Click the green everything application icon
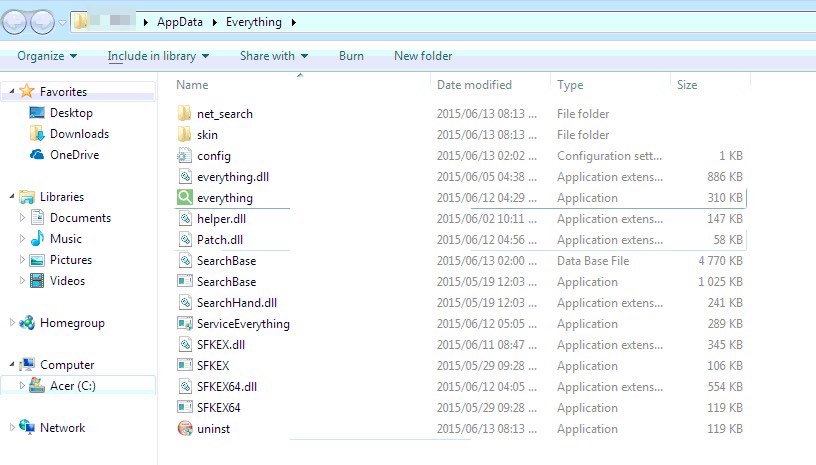 184,198
